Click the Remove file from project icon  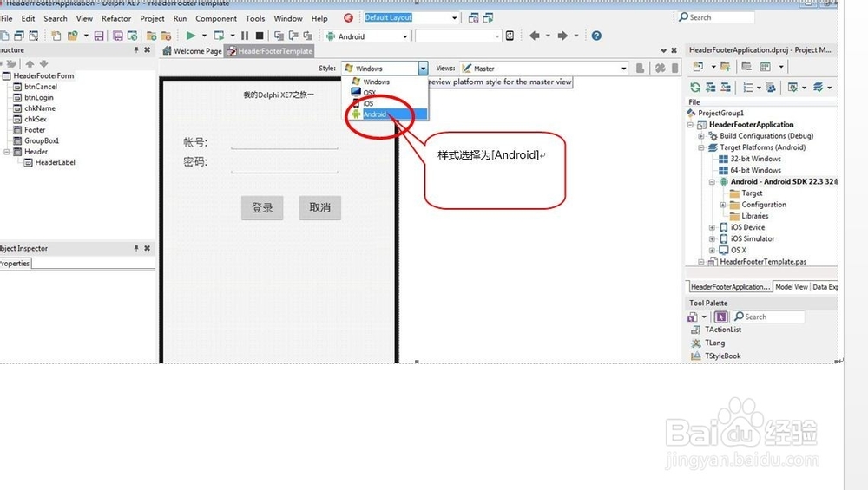166,36
